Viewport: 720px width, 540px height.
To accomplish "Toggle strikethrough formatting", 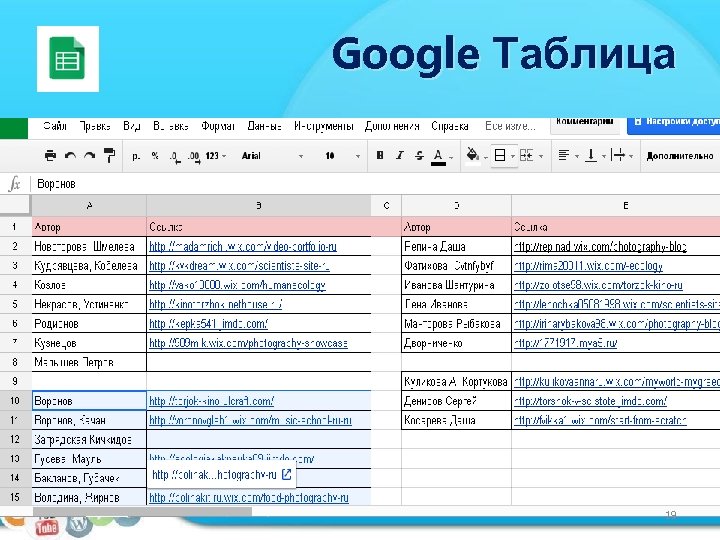I will (419, 156).
